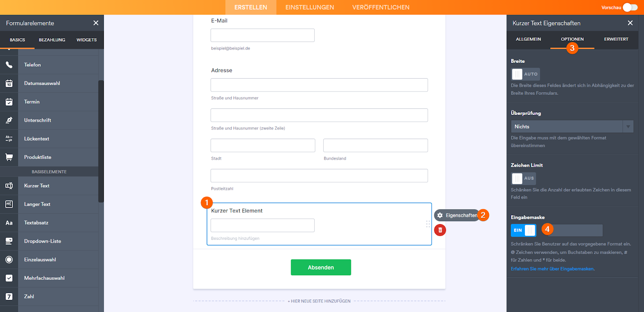Choose the Produktliste shopping cart icon

click(9, 157)
